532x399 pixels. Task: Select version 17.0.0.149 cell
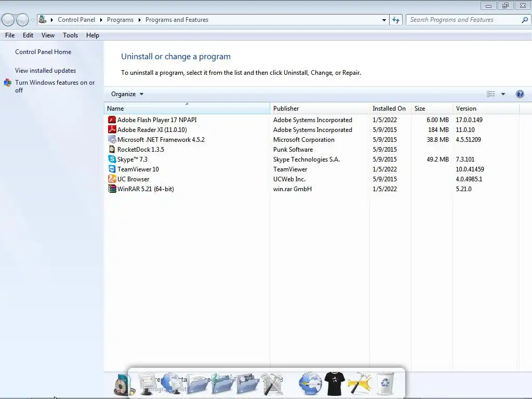click(469, 120)
